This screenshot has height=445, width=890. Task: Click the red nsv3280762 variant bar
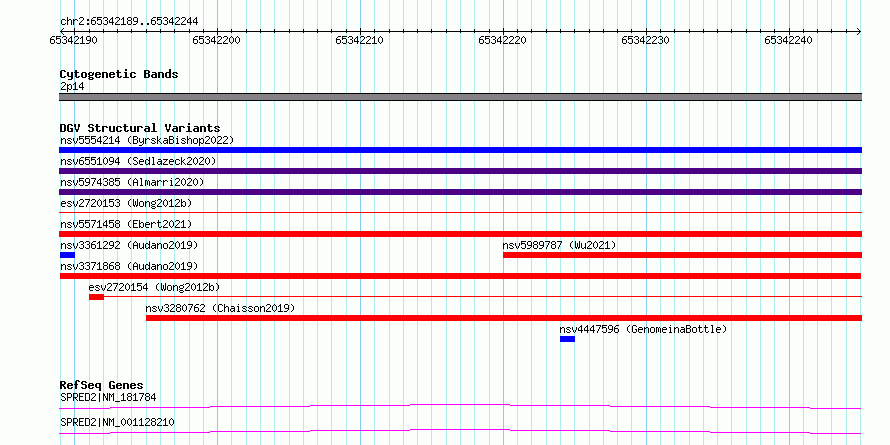pyautogui.click(x=504, y=318)
